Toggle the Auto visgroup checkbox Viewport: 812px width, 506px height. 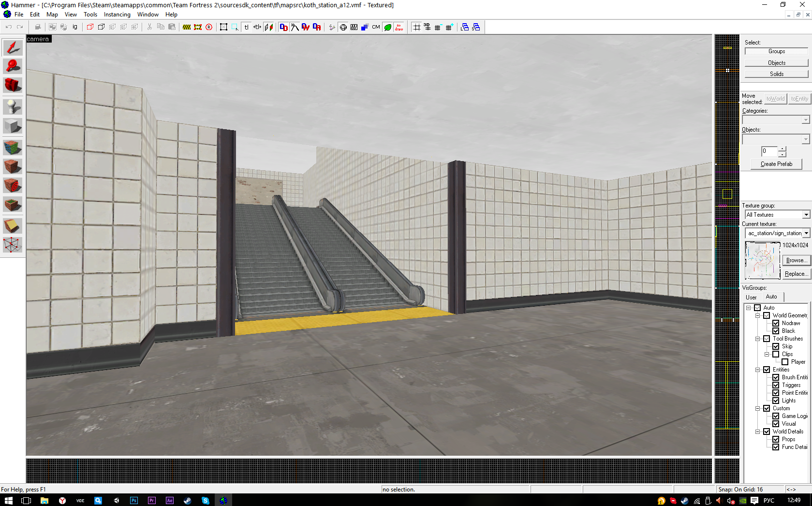click(x=757, y=308)
